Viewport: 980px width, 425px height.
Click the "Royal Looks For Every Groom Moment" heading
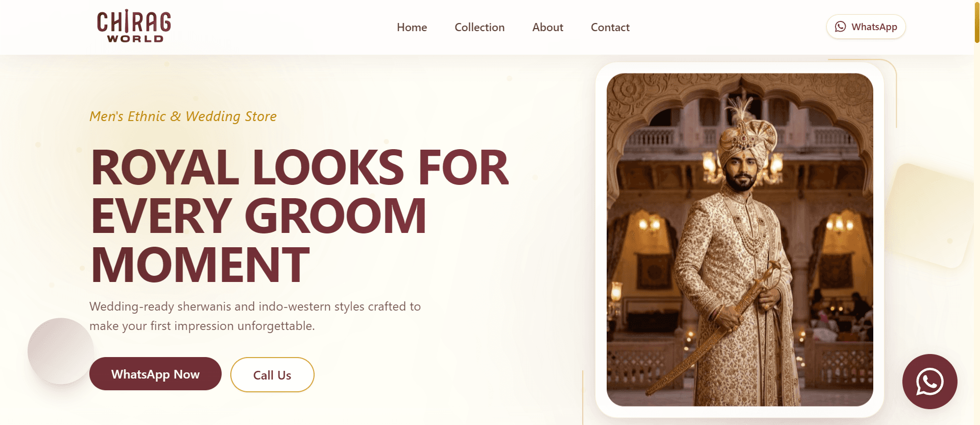pyautogui.click(x=300, y=216)
